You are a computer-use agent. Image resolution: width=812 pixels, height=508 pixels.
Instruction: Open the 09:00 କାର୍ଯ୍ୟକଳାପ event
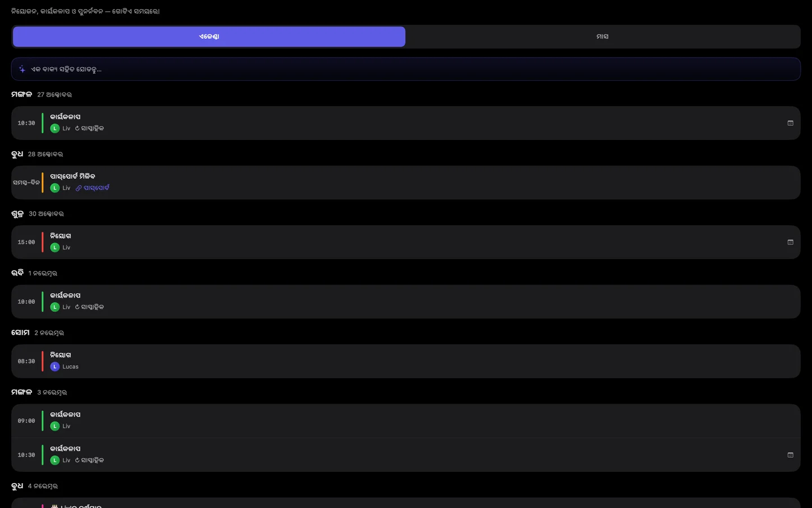click(406, 421)
